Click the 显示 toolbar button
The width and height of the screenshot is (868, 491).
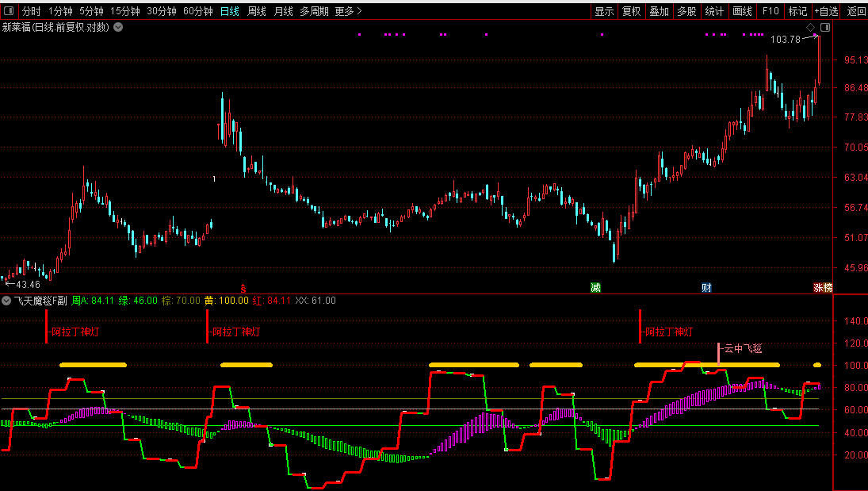(605, 11)
